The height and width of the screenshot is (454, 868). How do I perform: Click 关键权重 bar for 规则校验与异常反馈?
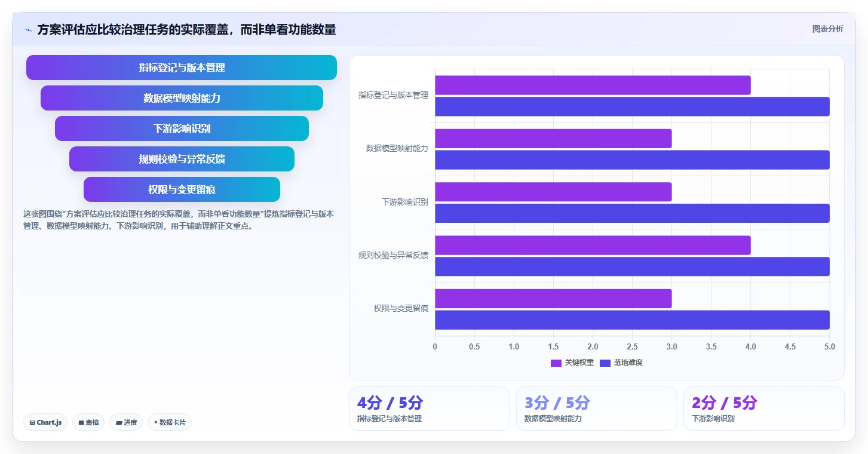pos(593,246)
